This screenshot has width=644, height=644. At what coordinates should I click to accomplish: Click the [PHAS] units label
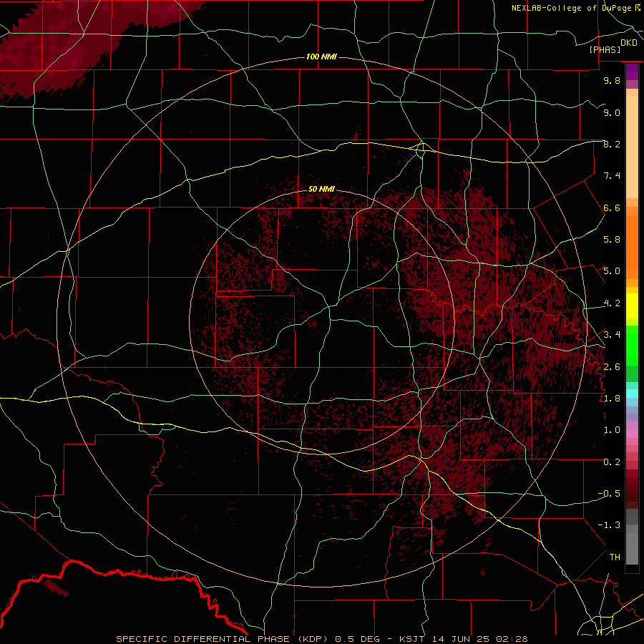(605, 50)
